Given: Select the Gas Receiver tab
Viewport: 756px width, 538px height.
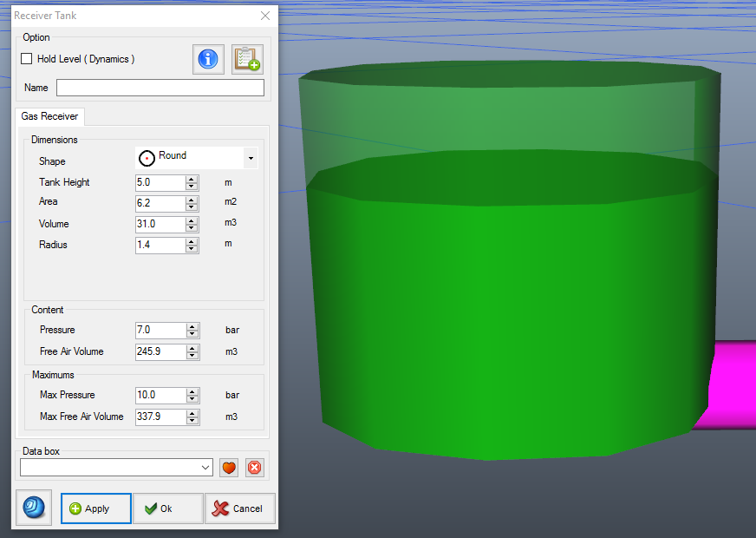Looking at the screenshot, I should [49, 116].
